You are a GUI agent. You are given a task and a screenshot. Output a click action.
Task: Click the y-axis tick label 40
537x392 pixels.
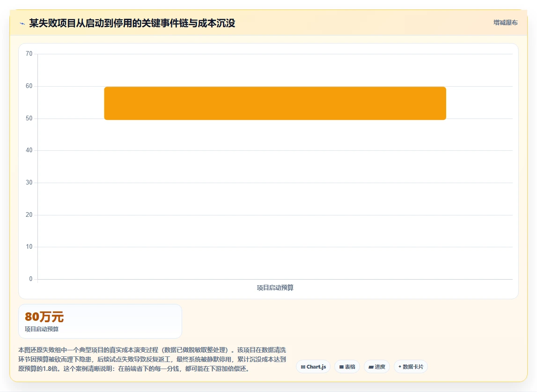(29, 150)
